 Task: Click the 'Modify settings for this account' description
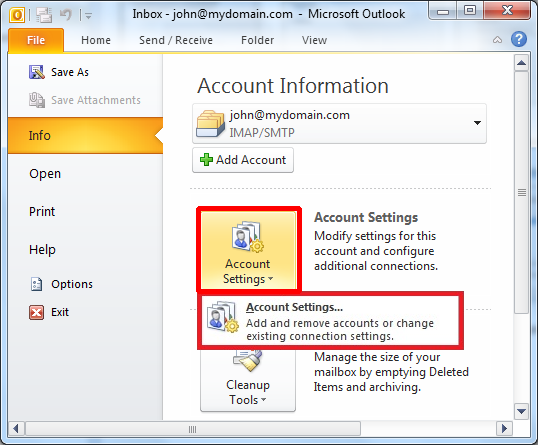click(x=376, y=251)
